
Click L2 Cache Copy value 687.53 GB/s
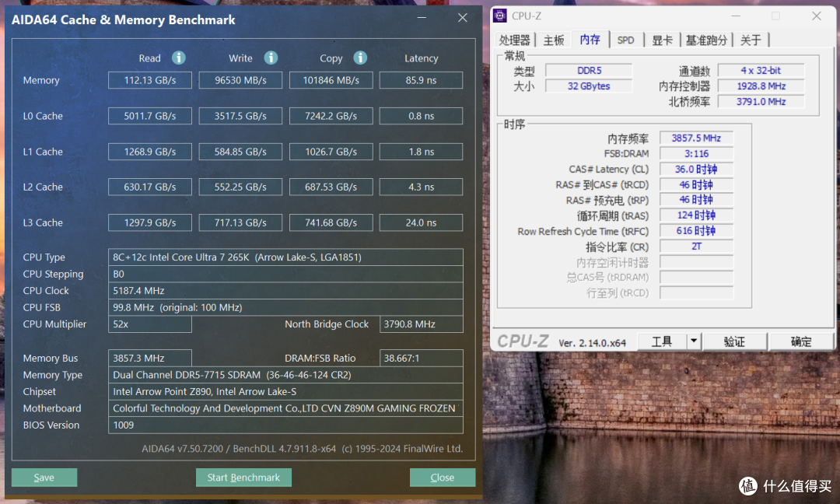[331, 187]
